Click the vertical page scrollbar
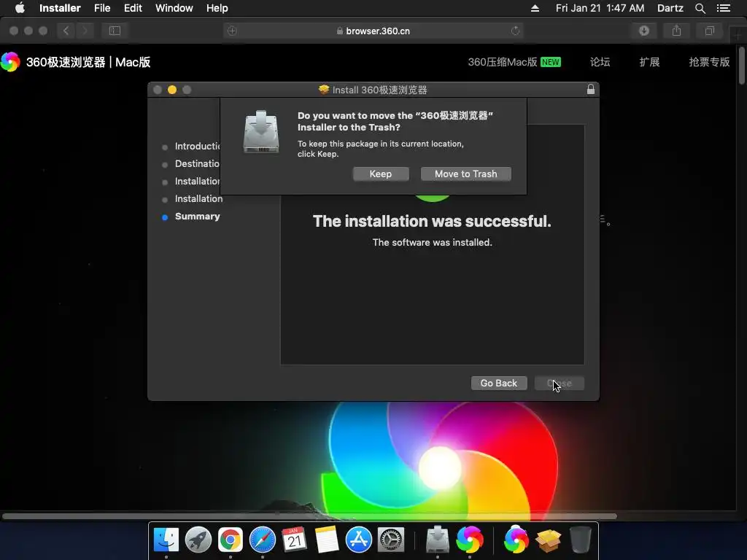 tap(742, 66)
